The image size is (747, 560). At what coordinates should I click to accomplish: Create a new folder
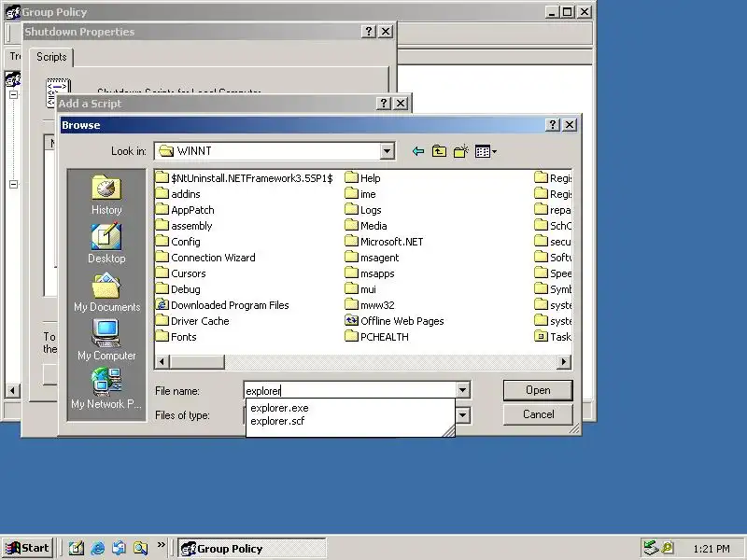460,151
